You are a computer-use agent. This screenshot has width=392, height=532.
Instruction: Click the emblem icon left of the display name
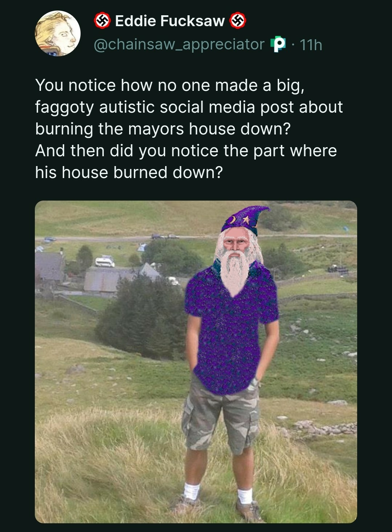pyautogui.click(x=102, y=21)
